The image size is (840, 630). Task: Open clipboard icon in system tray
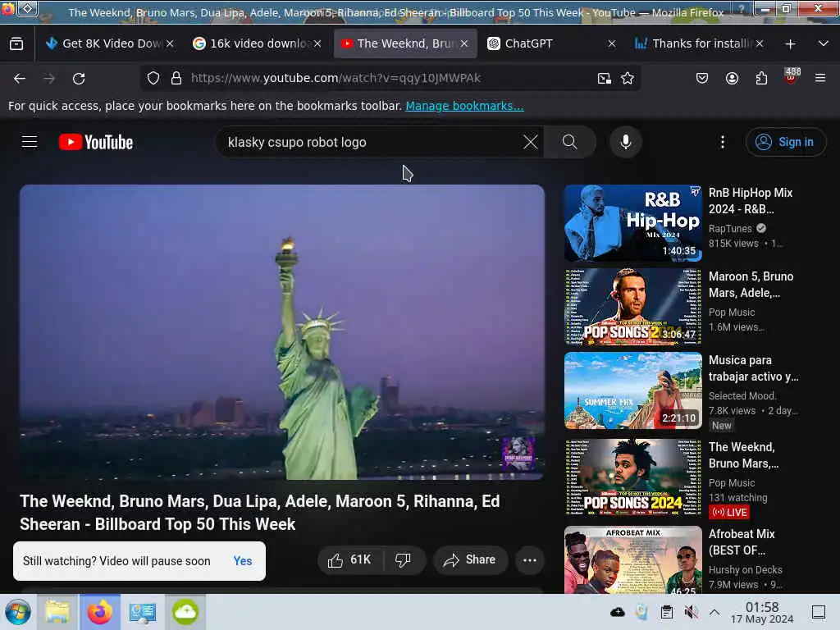pyautogui.click(x=666, y=612)
